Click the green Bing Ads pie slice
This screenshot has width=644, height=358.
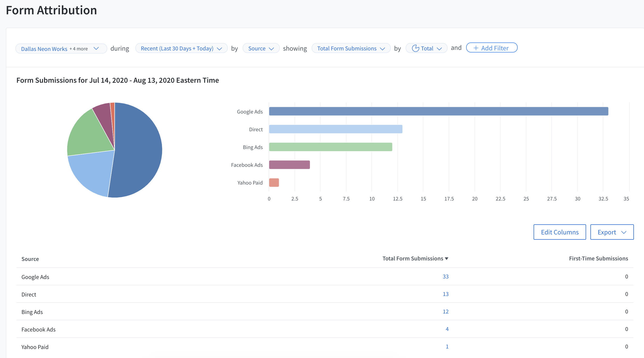point(88,134)
